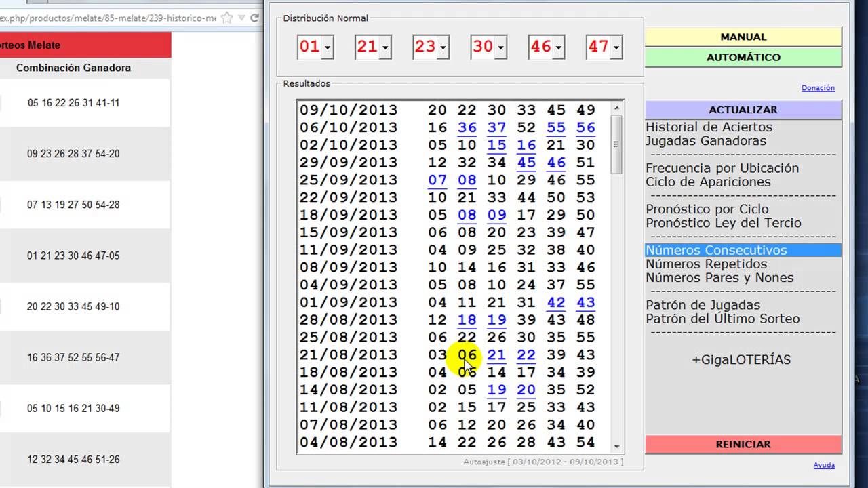868x488 pixels.
Task: Select Jugadas Ganadoras menu item
Action: pyautogui.click(x=706, y=141)
